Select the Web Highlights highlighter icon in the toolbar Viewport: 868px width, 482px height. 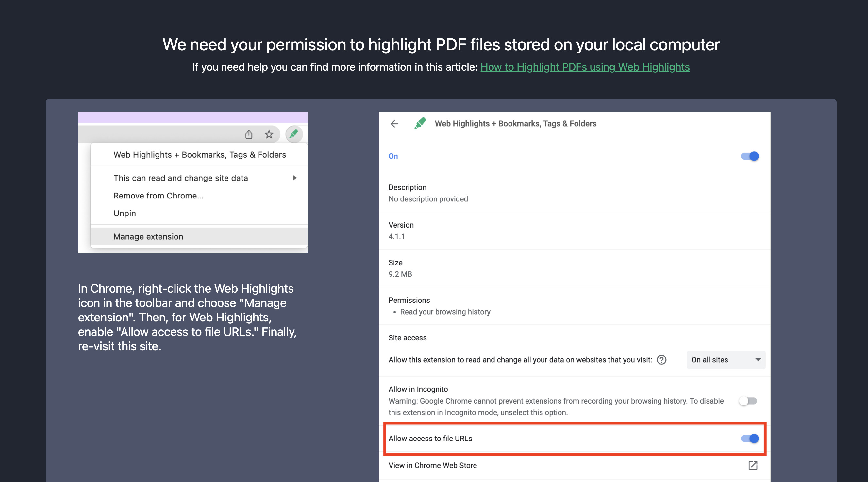[293, 134]
